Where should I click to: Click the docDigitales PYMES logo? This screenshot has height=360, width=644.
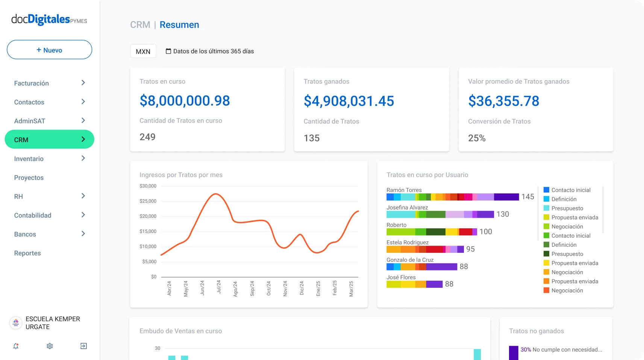[49, 20]
